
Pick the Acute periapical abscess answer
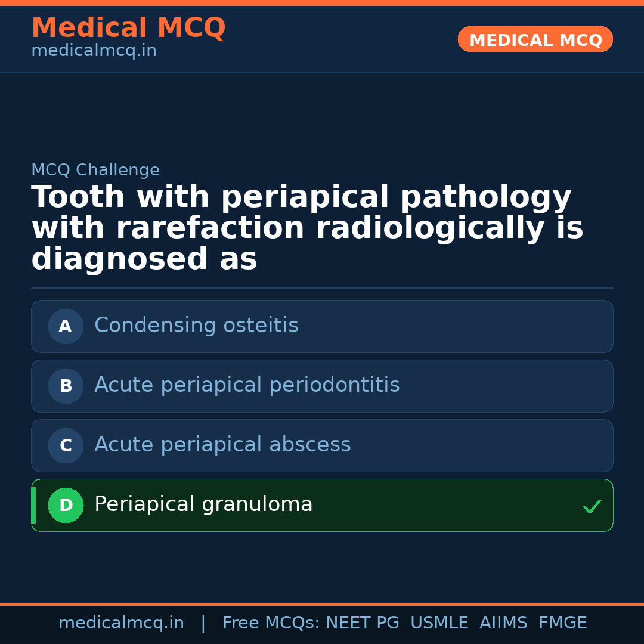(222, 445)
